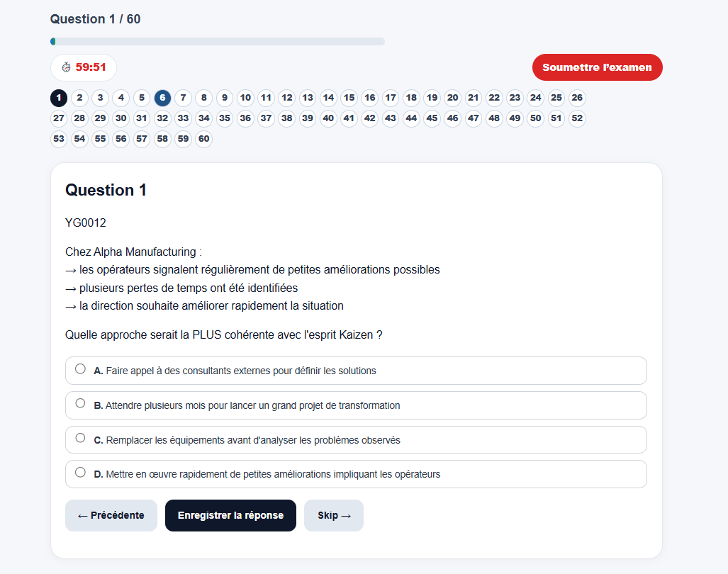728x574 pixels.
Task: Pick radio option D about small improvements
Action: click(x=80, y=473)
